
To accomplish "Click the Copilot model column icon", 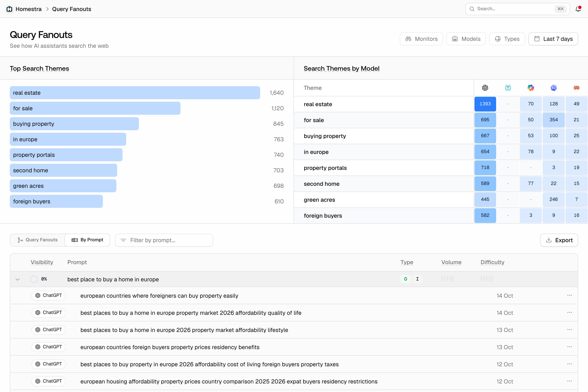I will (530, 88).
